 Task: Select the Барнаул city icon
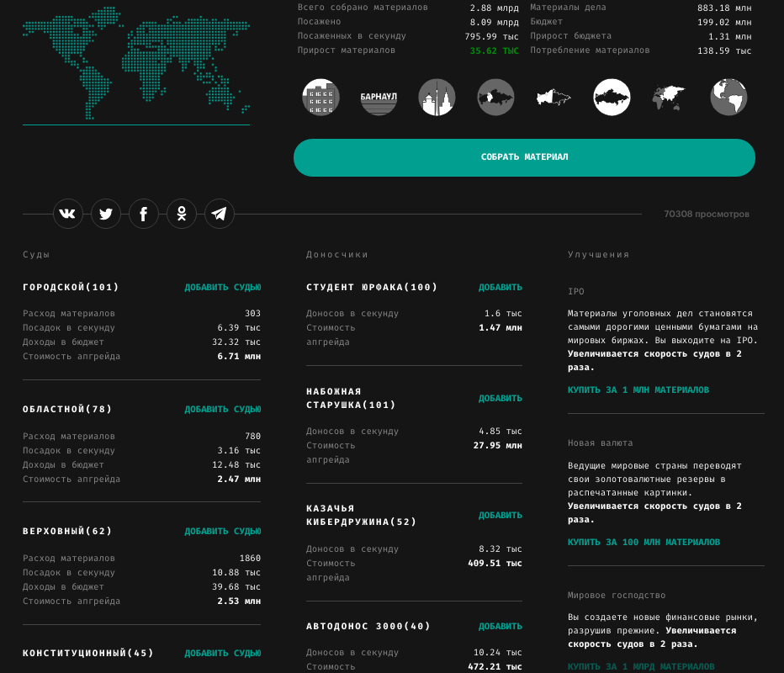379,98
